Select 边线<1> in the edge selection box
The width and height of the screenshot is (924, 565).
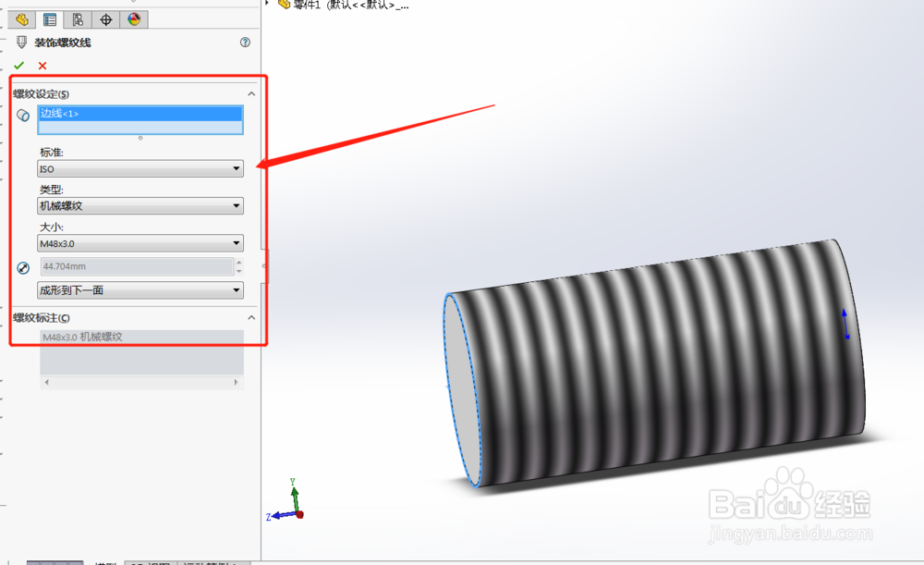(140, 113)
